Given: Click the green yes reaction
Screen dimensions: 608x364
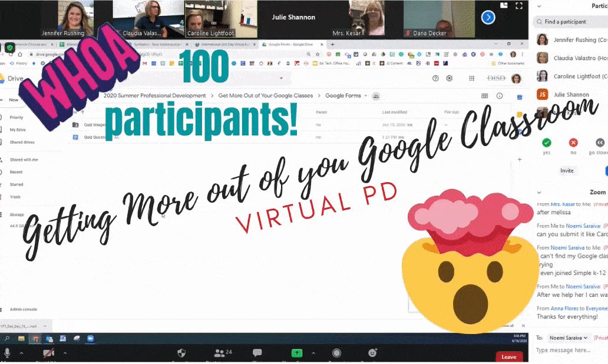Looking at the screenshot, I should (546, 143).
